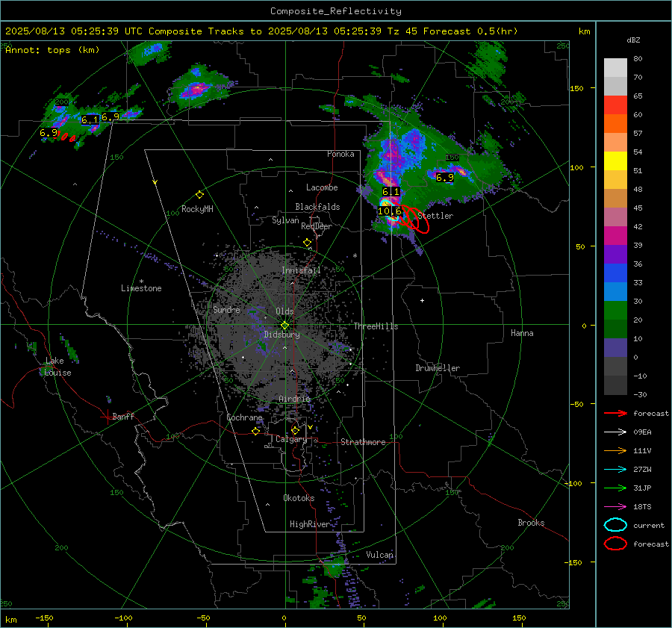Image resolution: width=672 pixels, height=628 pixels.
Task: Click the Calgary city label
Action: (x=291, y=439)
